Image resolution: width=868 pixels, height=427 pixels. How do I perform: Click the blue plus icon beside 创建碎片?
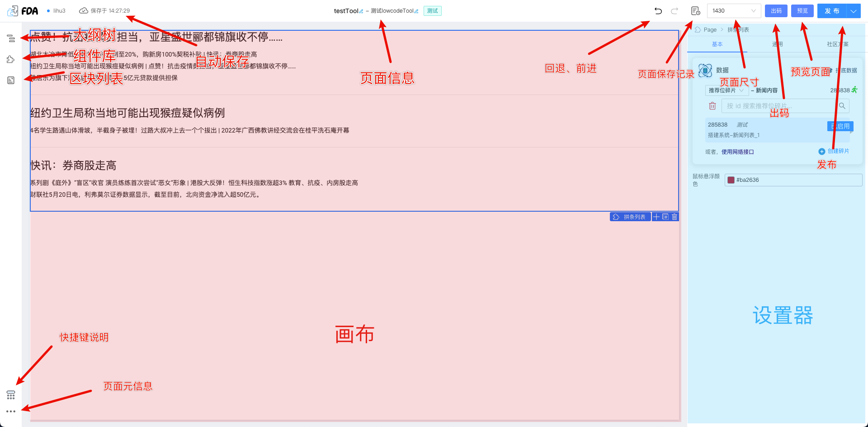tap(822, 152)
